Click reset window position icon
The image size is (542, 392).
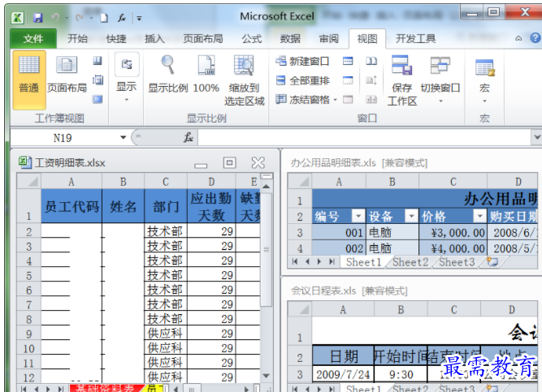tap(371, 100)
